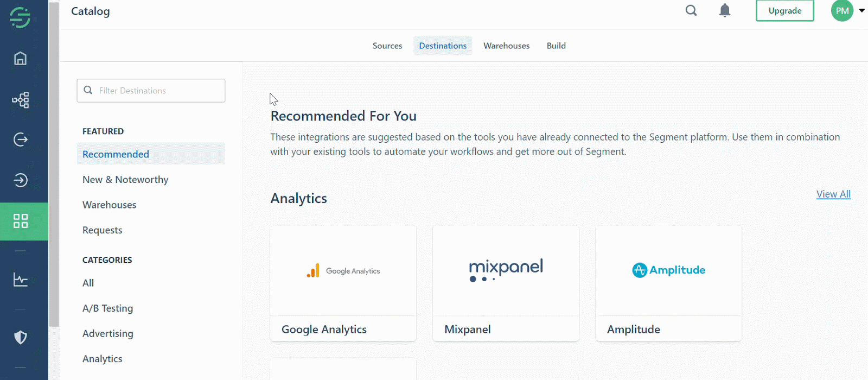Screen dimensions: 868x380
Task: Click the Sources arrow-circle sidebar icon
Action: click(21, 140)
